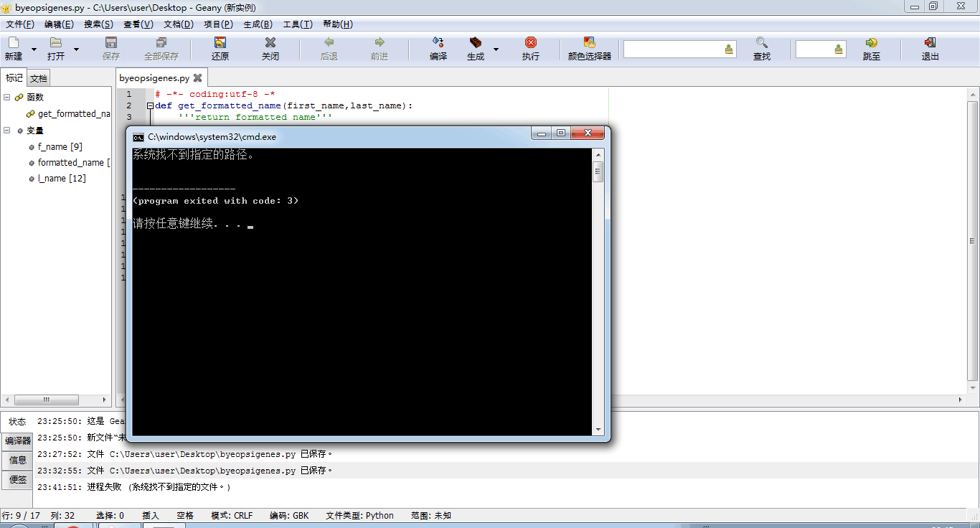
Task: Click the 关闭 (Close file) toolbar icon
Action: tap(270, 43)
